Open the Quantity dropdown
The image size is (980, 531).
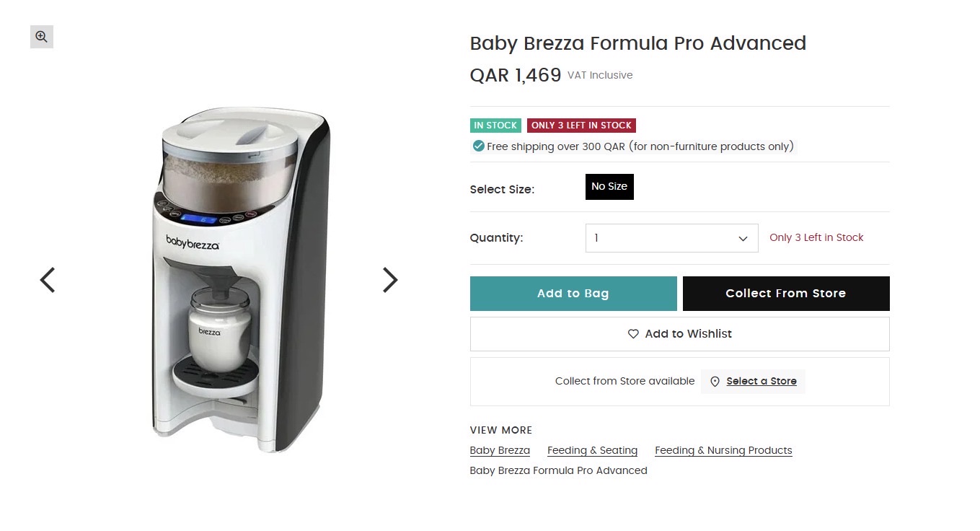coord(671,238)
